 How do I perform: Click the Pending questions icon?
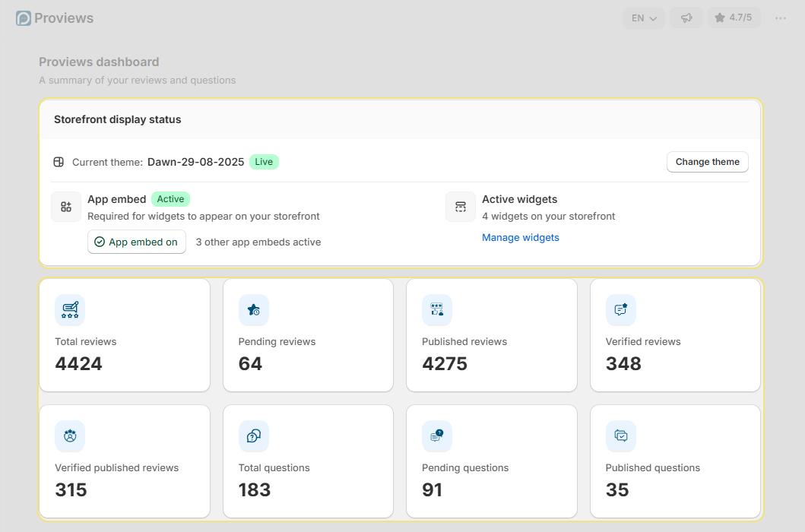437,436
